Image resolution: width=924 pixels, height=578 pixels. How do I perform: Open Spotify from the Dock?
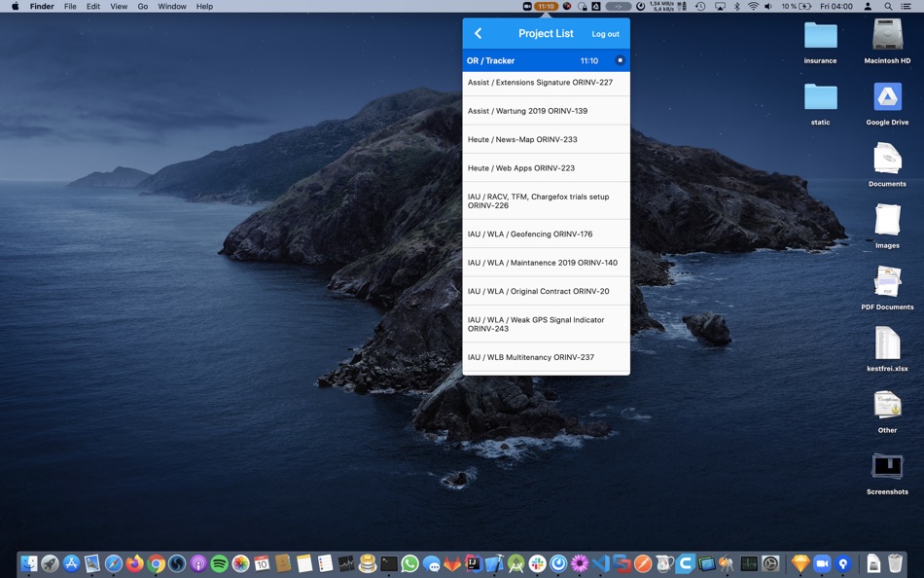(219, 563)
